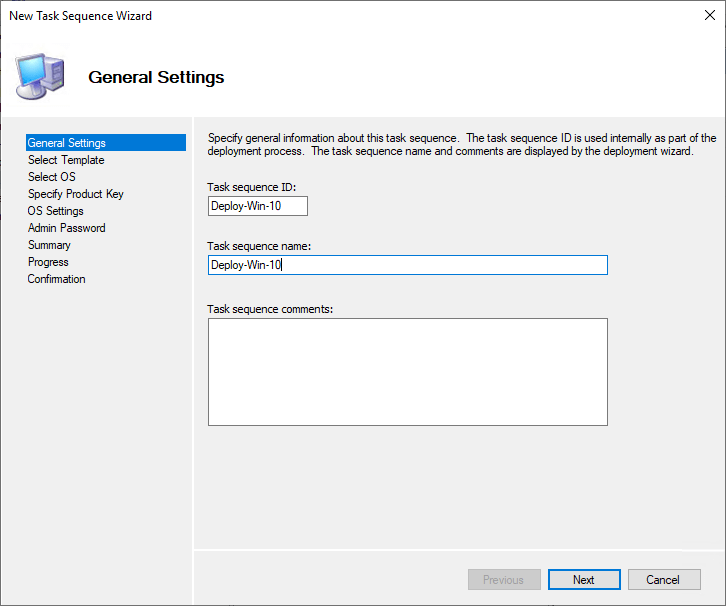
Task: Click the wizard computer icon in the header
Action: [40, 73]
